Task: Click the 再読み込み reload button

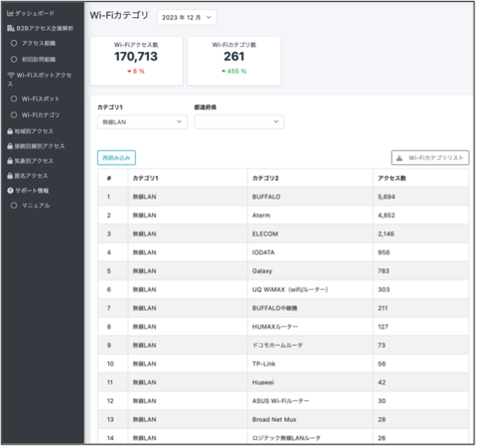Action: (116, 158)
